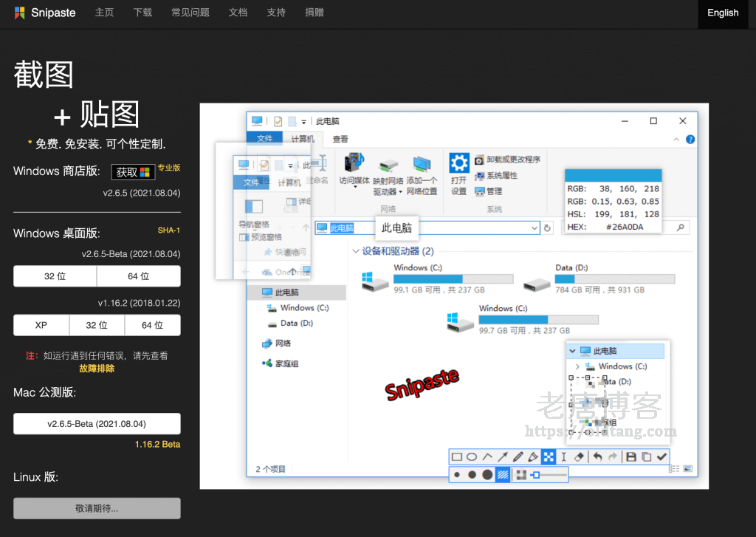This screenshot has height=537, width=756.
Task: Click the Save icon in the annotation toolbar
Action: coord(631,457)
